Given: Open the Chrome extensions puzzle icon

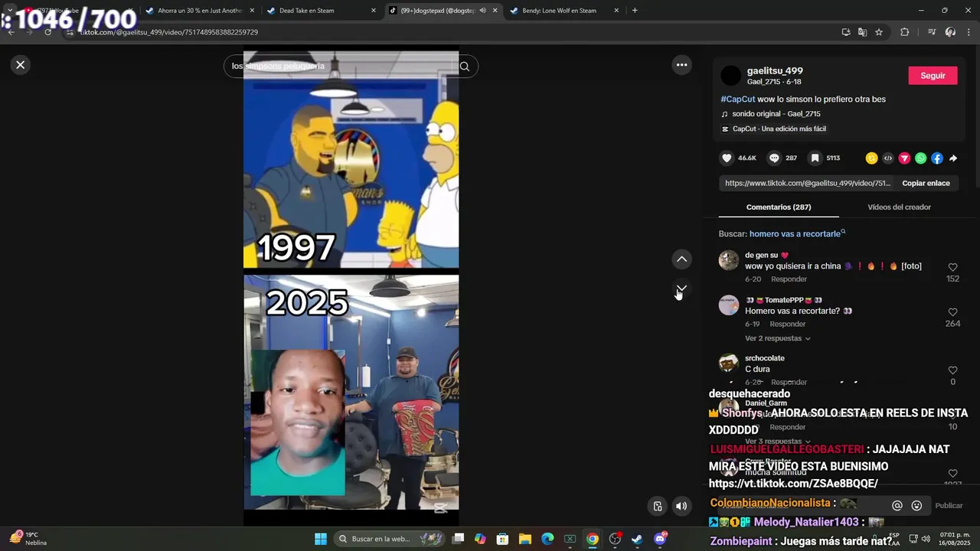Looking at the screenshot, I should click(904, 32).
